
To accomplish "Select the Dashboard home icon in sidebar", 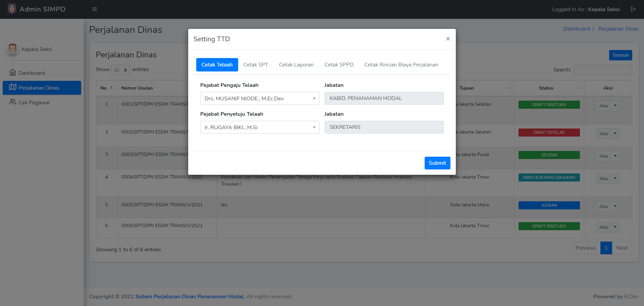I will [x=13, y=72].
